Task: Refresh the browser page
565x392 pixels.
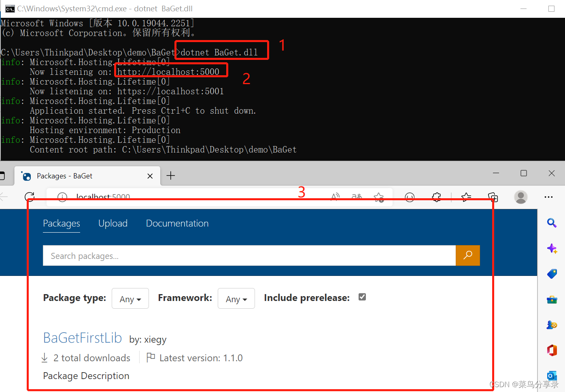Action: point(30,197)
